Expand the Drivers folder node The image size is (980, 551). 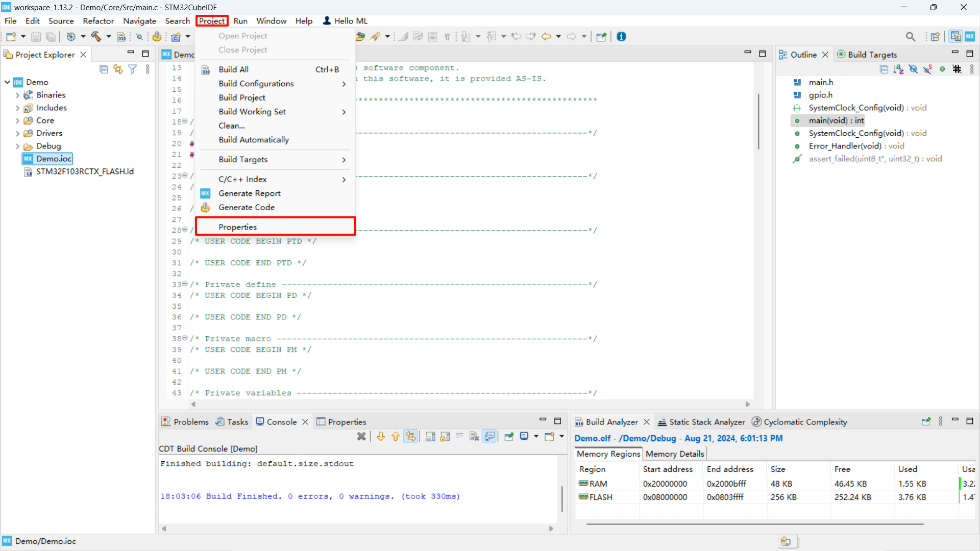pyautogui.click(x=17, y=134)
